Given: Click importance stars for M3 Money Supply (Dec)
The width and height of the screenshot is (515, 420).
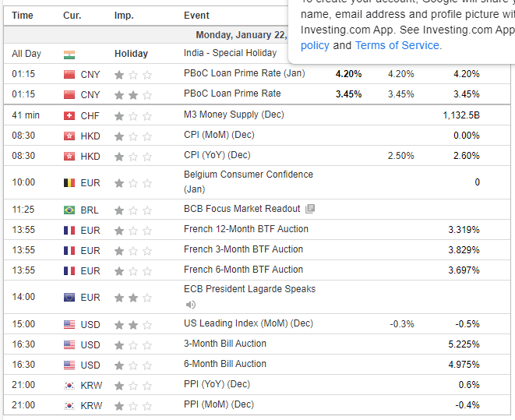Looking at the screenshot, I should pos(133,115).
